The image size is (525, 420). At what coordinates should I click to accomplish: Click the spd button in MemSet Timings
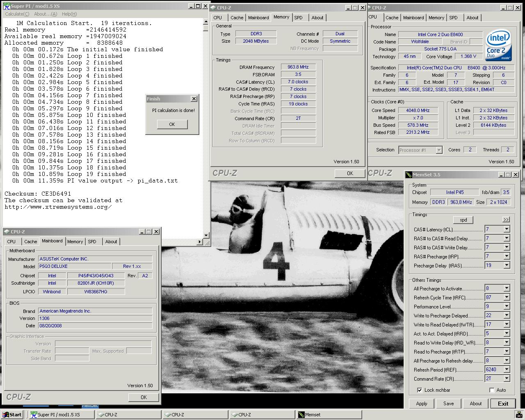tap(463, 220)
